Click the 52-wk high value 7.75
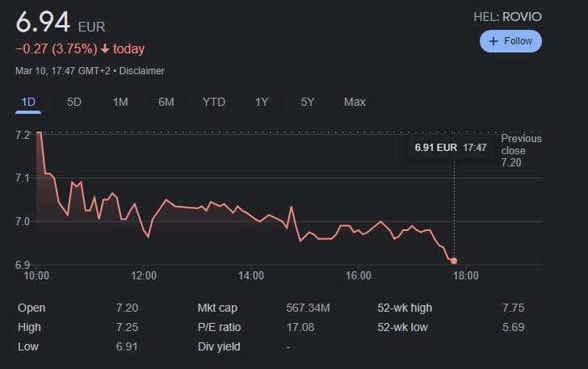 [514, 308]
